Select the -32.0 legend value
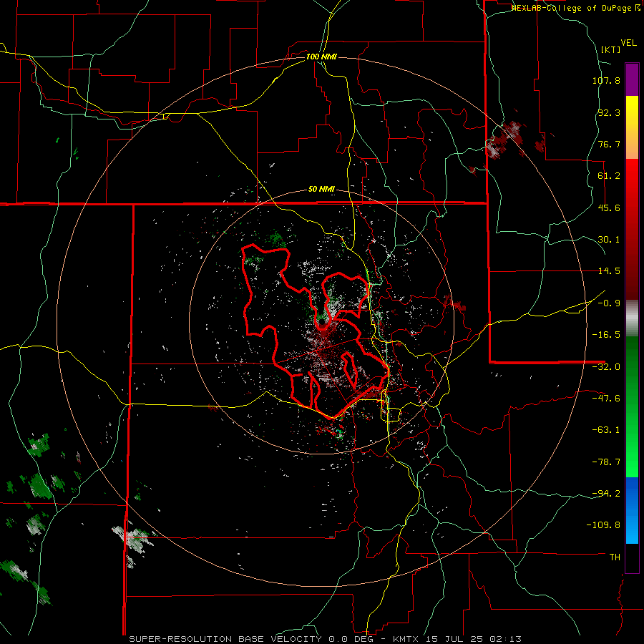Screen dimensions: 644x644 606,367
